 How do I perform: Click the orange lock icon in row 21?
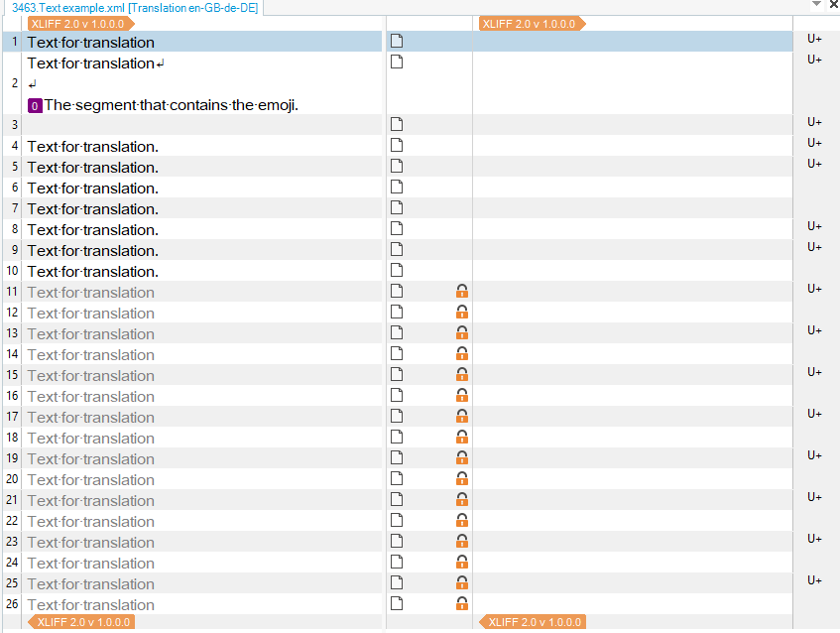point(462,499)
